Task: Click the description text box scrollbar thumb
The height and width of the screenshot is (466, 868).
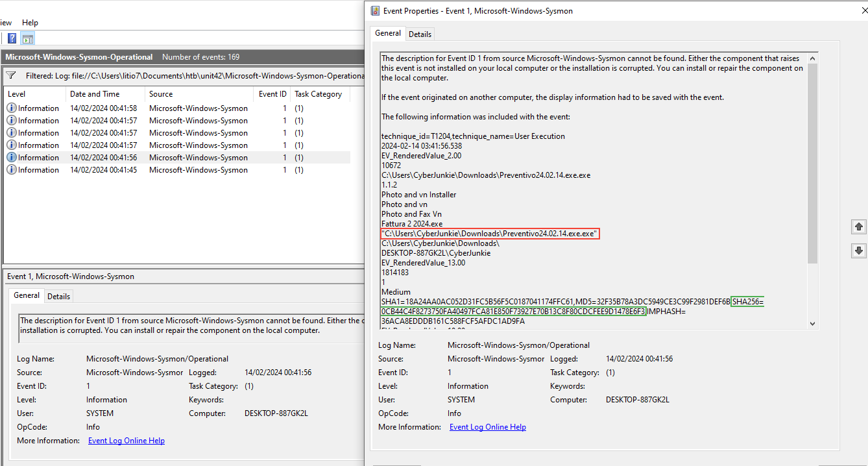Action: point(812,164)
